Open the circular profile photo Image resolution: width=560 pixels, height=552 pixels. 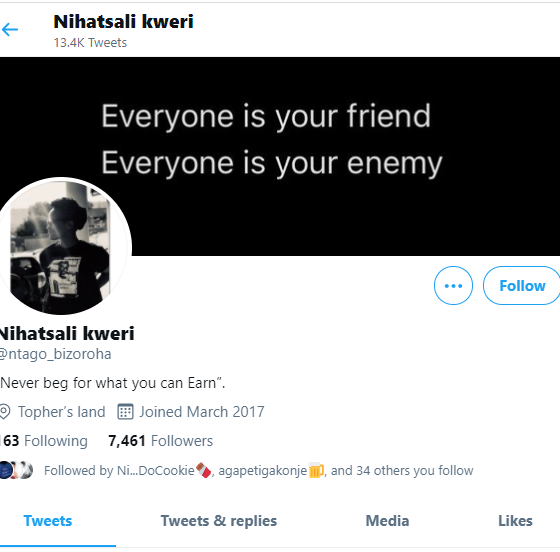tap(63, 247)
